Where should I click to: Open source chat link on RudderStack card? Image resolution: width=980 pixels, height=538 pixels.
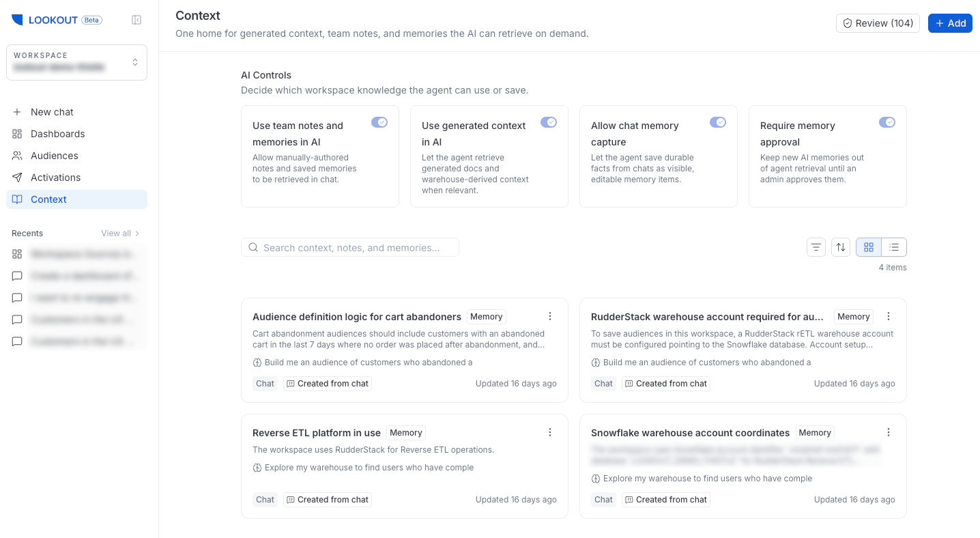(702, 363)
